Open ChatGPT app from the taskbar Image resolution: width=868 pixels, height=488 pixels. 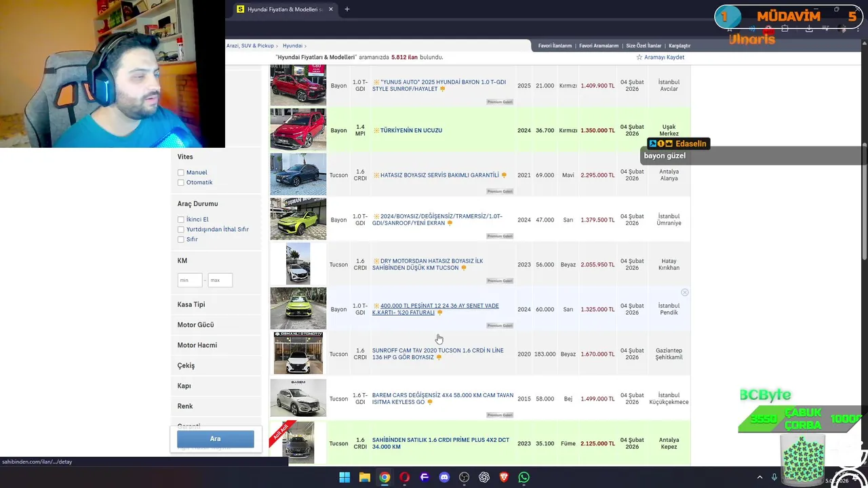(484, 477)
